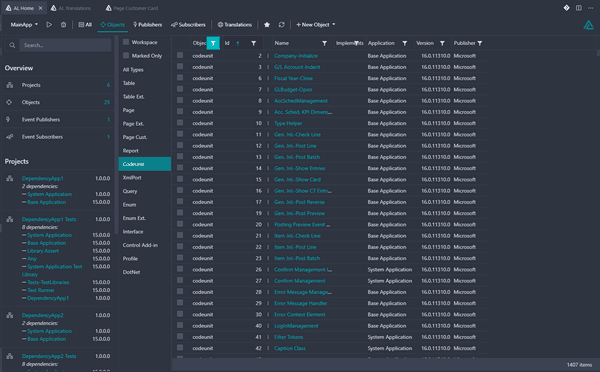Open the MainApp project dropdown
This screenshot has height=372, width=600.
[24, 24]
